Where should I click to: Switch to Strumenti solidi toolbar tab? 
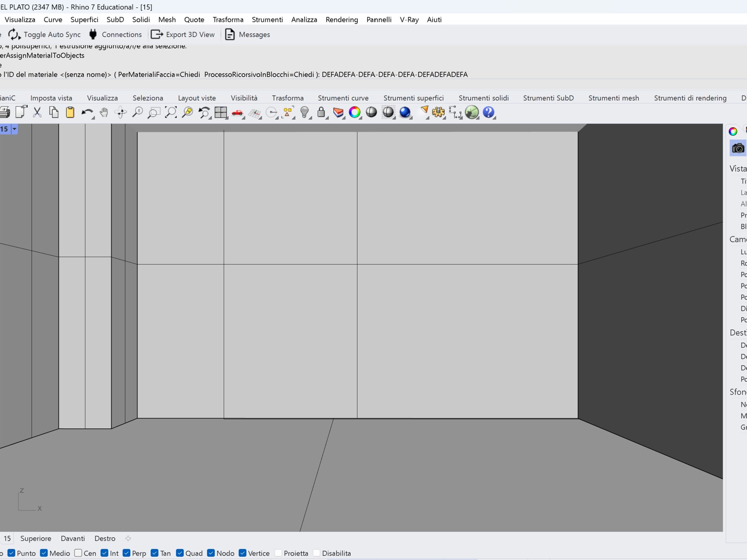pyautogui.click(x=483, y=98)
